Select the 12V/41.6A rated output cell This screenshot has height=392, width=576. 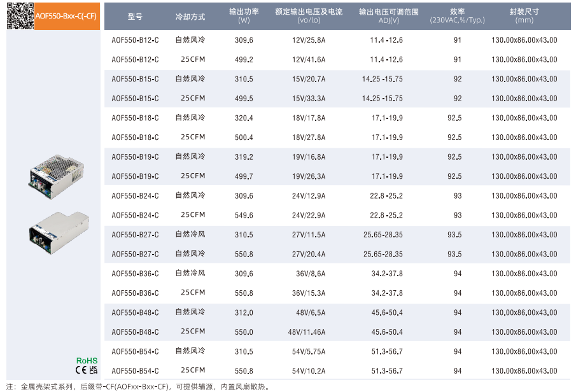click(x=309, y=60)
